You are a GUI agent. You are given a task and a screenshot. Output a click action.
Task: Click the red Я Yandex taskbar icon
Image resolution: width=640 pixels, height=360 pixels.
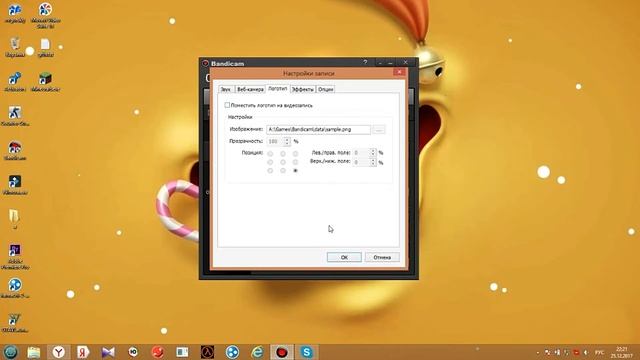[83, 352]
